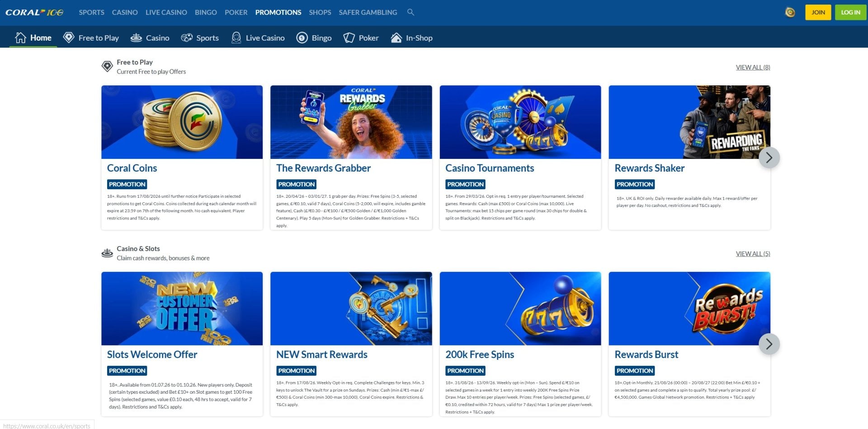
Task: Click 'Claim cash rewards, bonuses & more' subtitle
Action: click(163, 258)
